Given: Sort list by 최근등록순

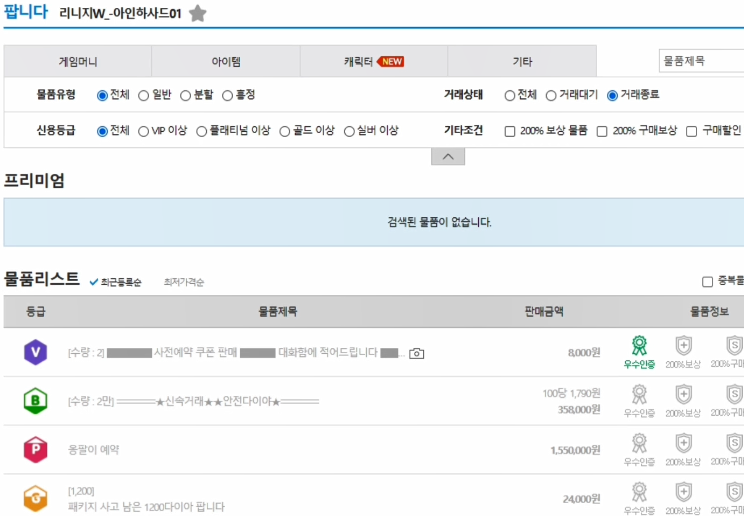Looking at the screenshot, I should pyautogui.click(x=116, y=282).
